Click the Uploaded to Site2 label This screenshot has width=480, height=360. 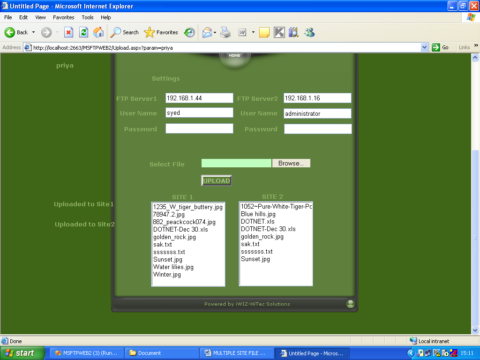click(84, 224)
